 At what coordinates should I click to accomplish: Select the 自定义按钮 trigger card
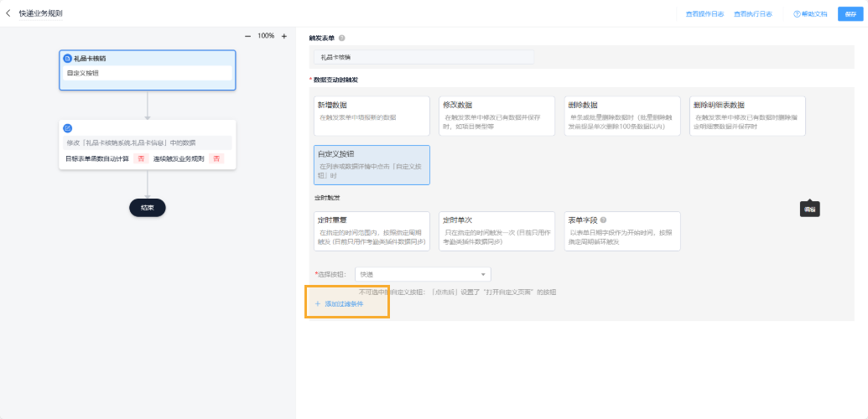372,165
